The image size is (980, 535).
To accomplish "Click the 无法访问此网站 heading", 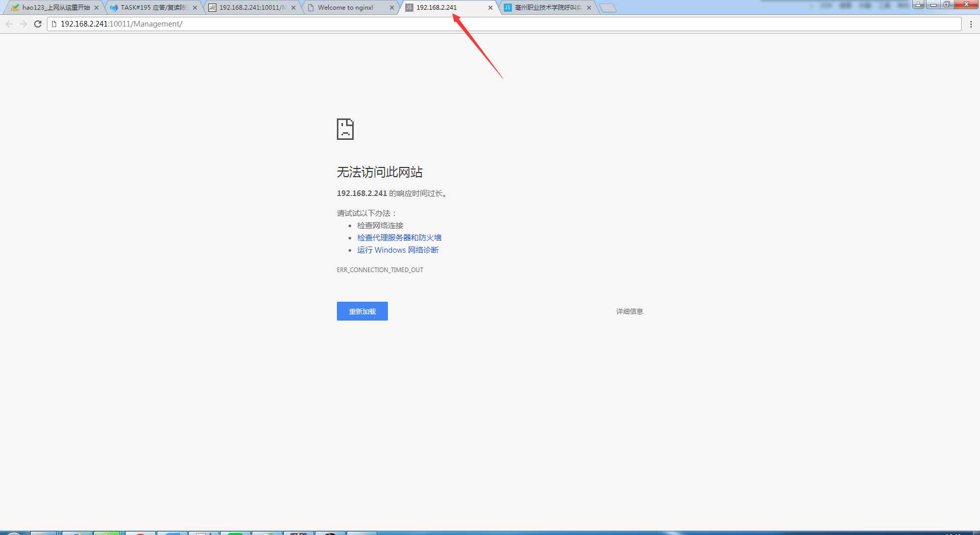I will point(380,173).
